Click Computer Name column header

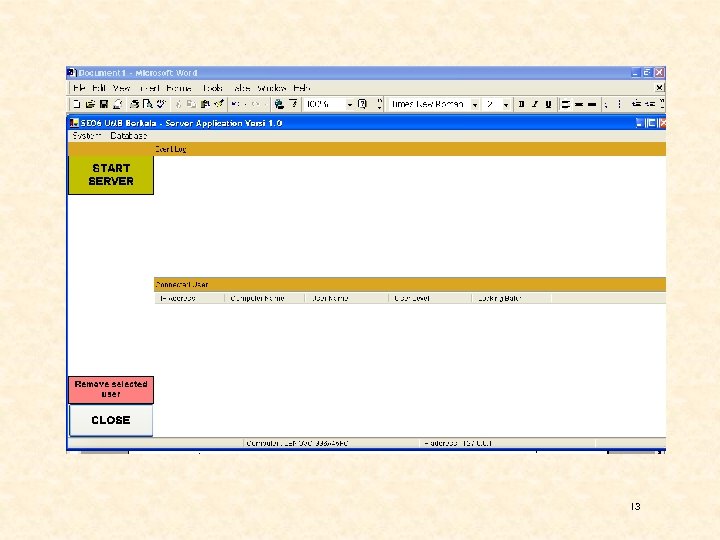click(x=264, y=298)
